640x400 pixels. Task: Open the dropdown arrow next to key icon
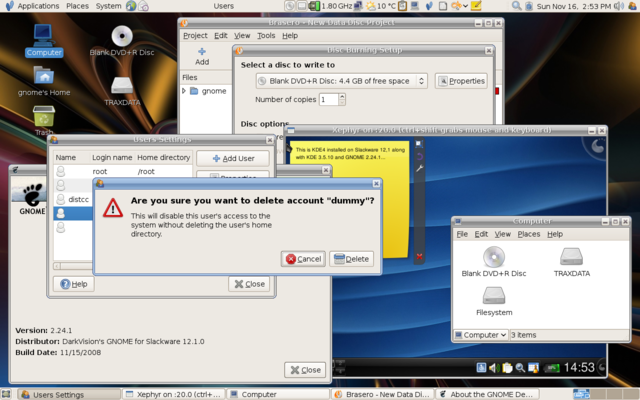[465, 6]
